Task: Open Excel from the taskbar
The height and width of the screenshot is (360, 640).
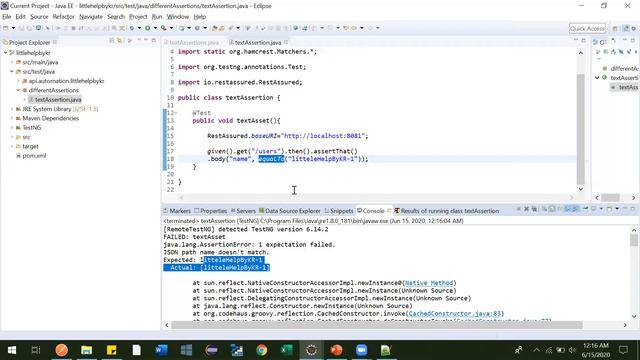Action: [287, 350]
